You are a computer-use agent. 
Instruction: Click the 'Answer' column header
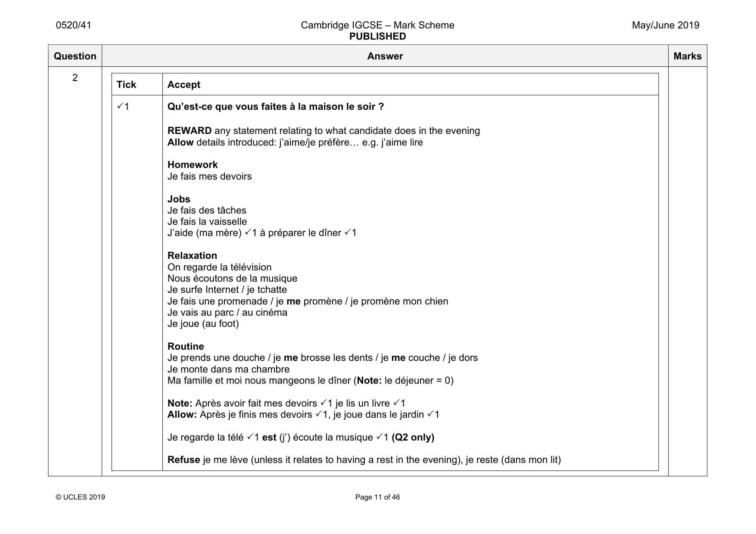point(385,56)
